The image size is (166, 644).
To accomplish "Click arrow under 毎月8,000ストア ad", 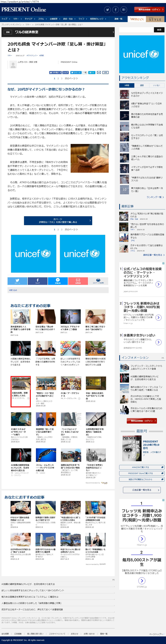I will [142, 581].
